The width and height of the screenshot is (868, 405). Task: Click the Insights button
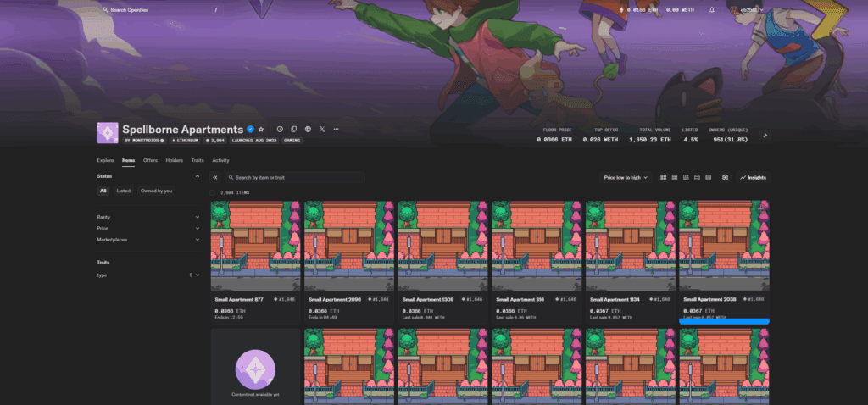click(753, 178)
